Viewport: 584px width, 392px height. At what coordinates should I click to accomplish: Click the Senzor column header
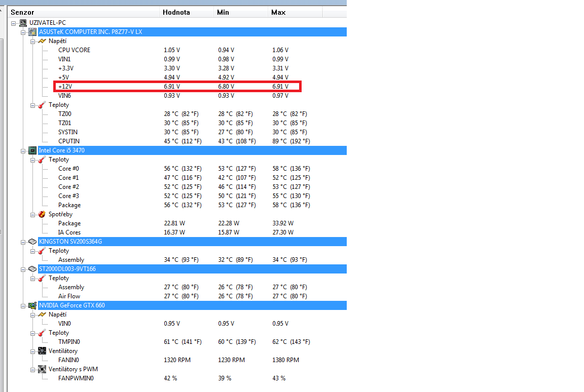[84, 12]
